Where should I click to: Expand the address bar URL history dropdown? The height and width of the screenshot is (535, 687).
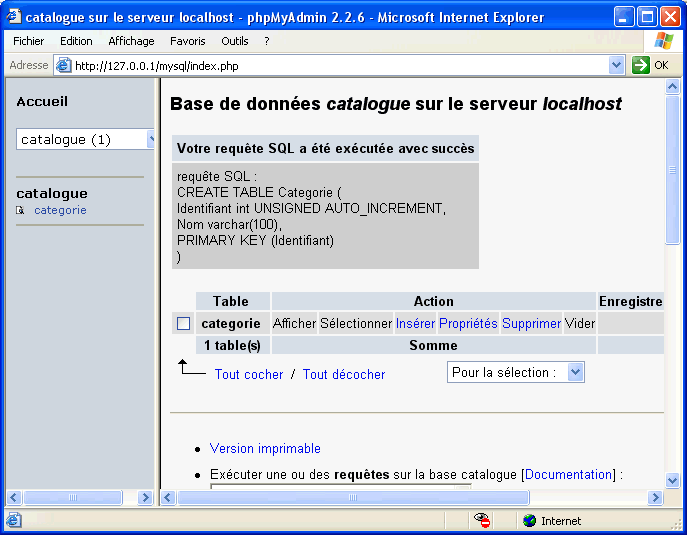[616, 66]
